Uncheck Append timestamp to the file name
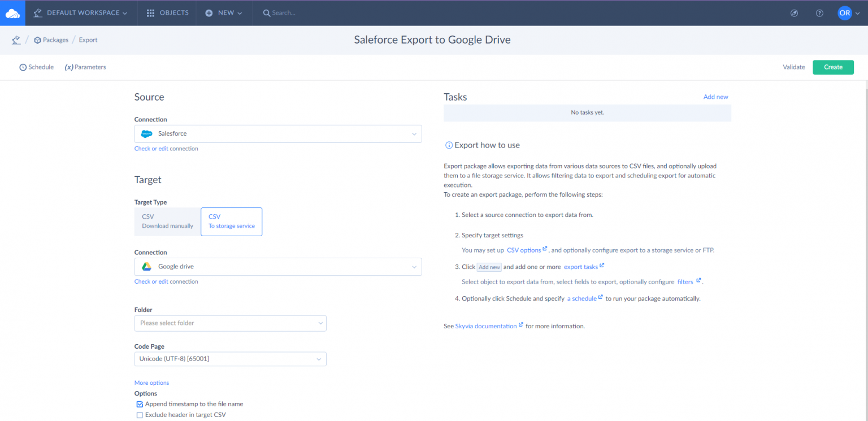The image size is (868, 421). coord(140,404)
